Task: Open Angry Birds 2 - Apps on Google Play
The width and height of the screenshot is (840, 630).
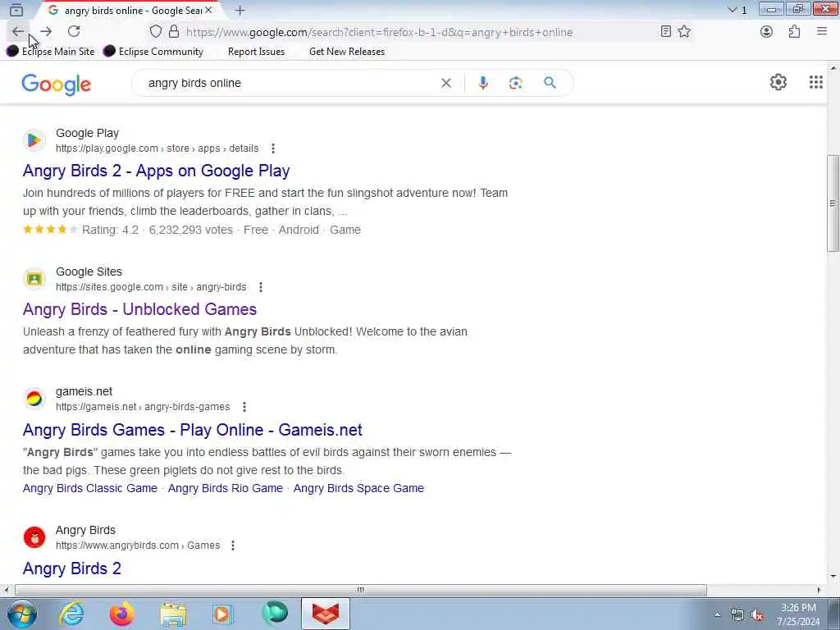Action: (157, 171)
